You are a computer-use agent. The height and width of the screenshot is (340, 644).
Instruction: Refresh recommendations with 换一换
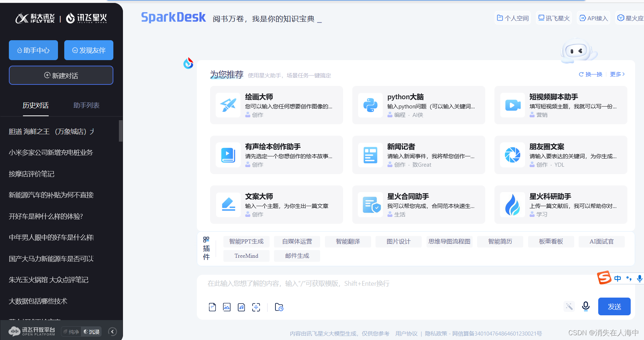point(590,74)
